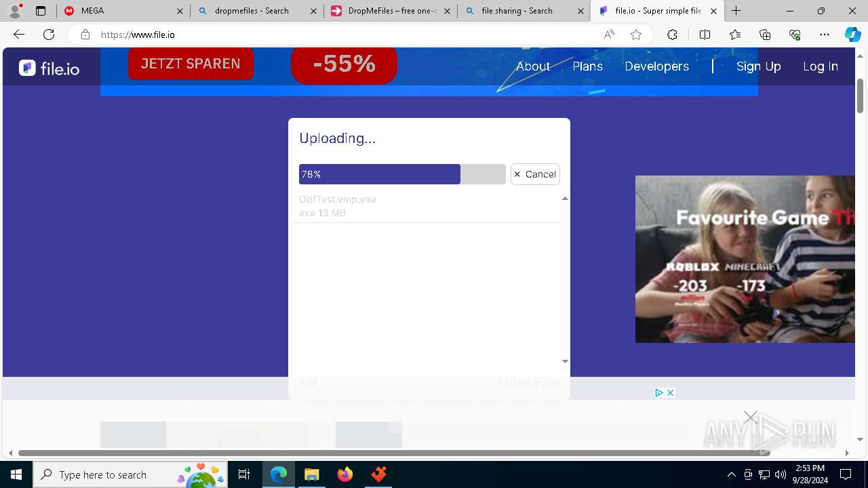Go back with the browser back arrow
Screen dimensions: 868x488
(x=19, y=35)
